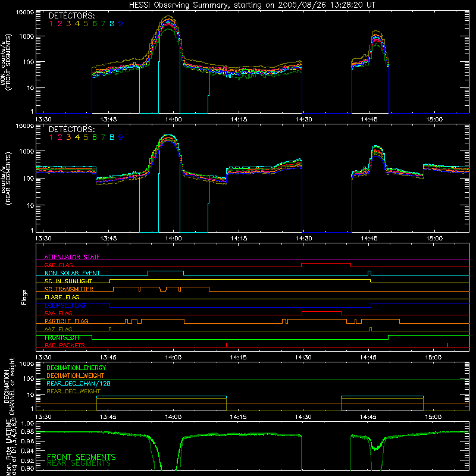Screen dimensions: 476x476
Task: Click 0.98 y-axis value on livetime plot
Action: coord(27,432)
